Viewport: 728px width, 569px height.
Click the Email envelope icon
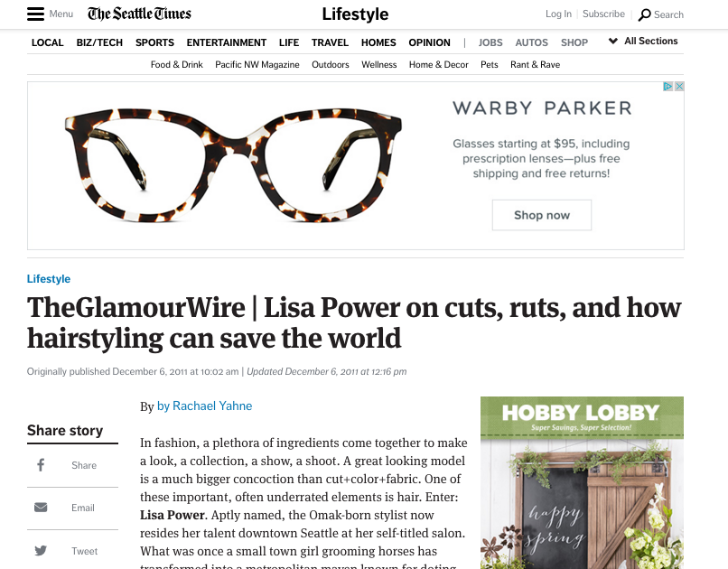click(x=41, y=508)
